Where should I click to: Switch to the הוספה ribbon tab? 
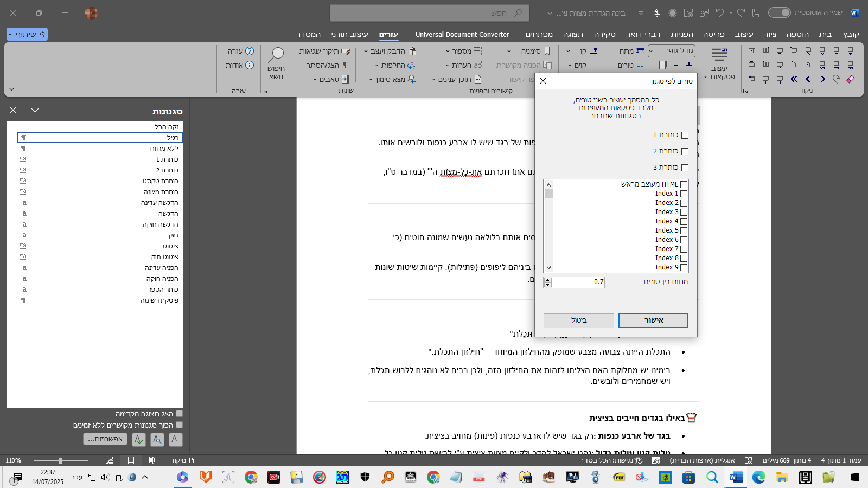(797, 34)
